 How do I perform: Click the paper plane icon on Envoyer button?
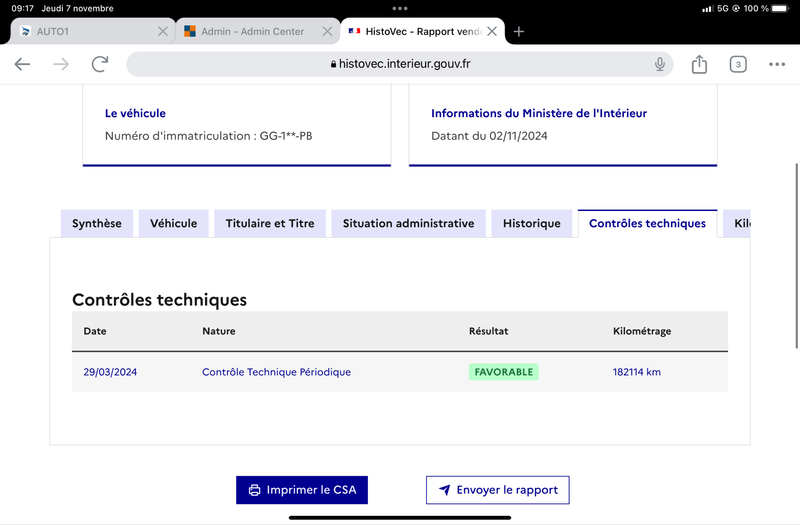coord(444,490)
